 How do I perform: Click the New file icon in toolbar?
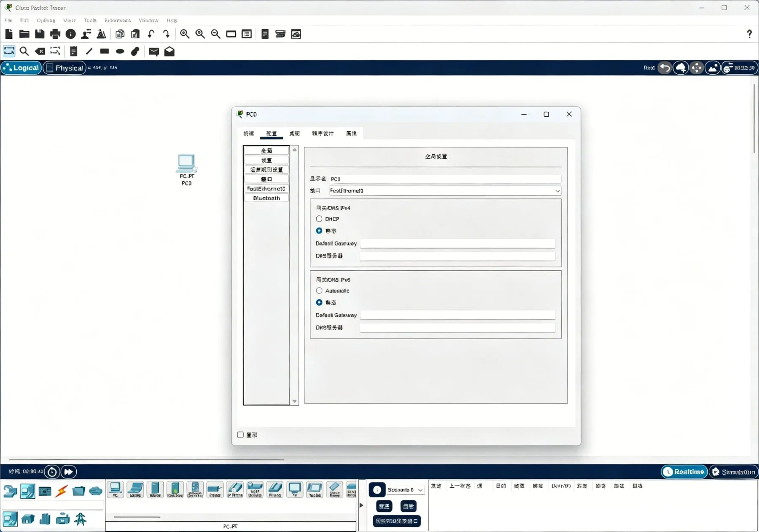pos(9,34)
